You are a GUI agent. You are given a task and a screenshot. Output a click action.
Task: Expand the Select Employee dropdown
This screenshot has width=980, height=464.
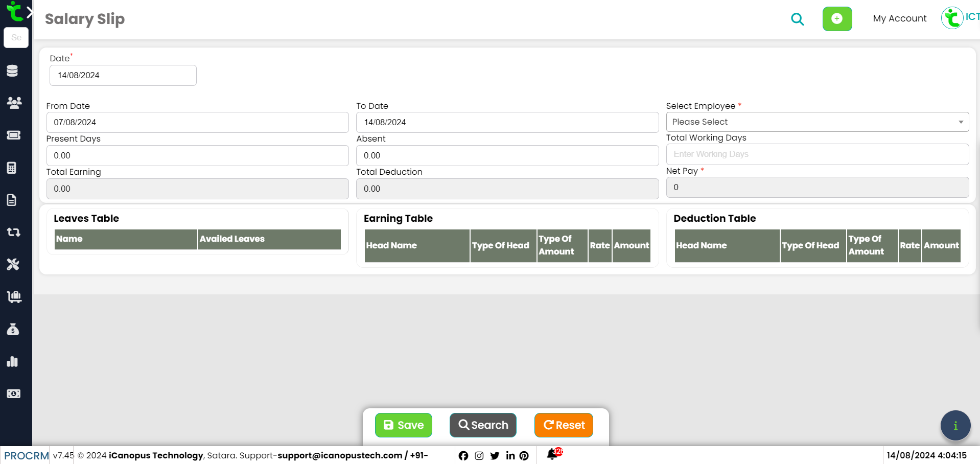pyautogui.click(x=817, y=122)
